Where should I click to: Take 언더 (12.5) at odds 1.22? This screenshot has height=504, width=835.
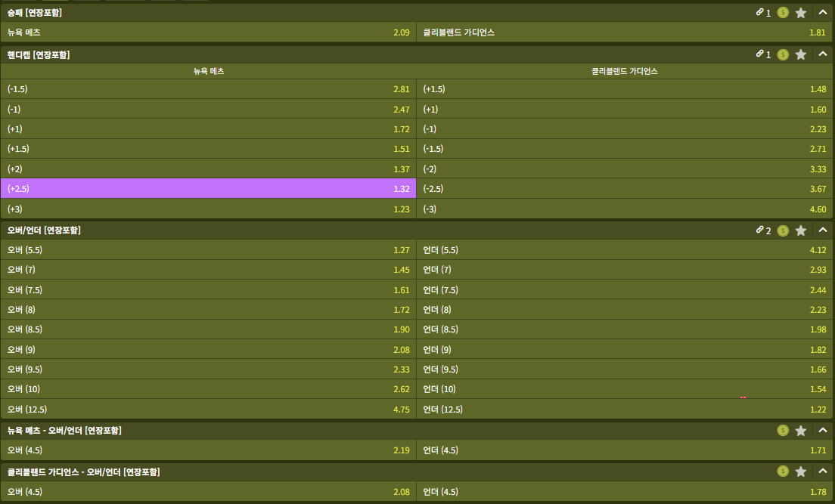click(x=624, y=409)
